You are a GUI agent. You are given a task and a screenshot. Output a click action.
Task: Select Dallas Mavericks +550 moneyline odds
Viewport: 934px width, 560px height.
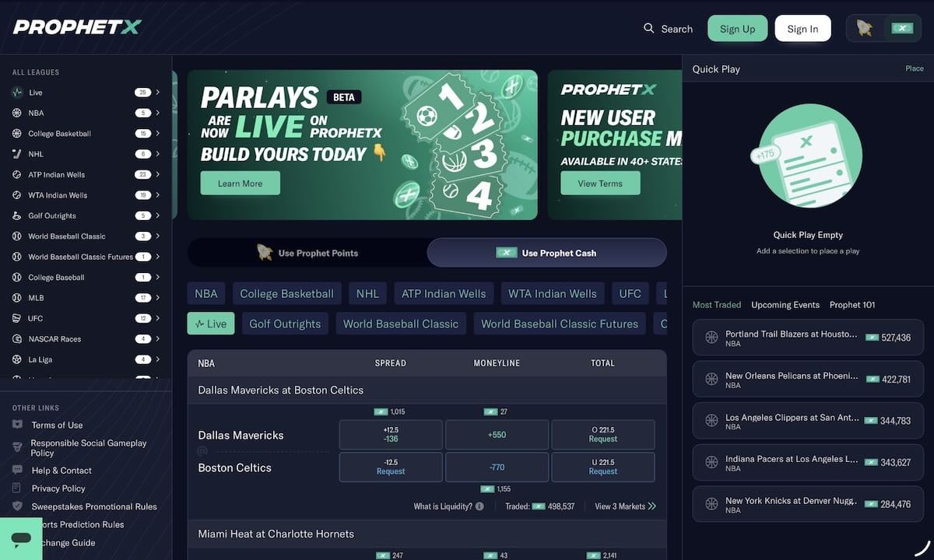[497, 435]
